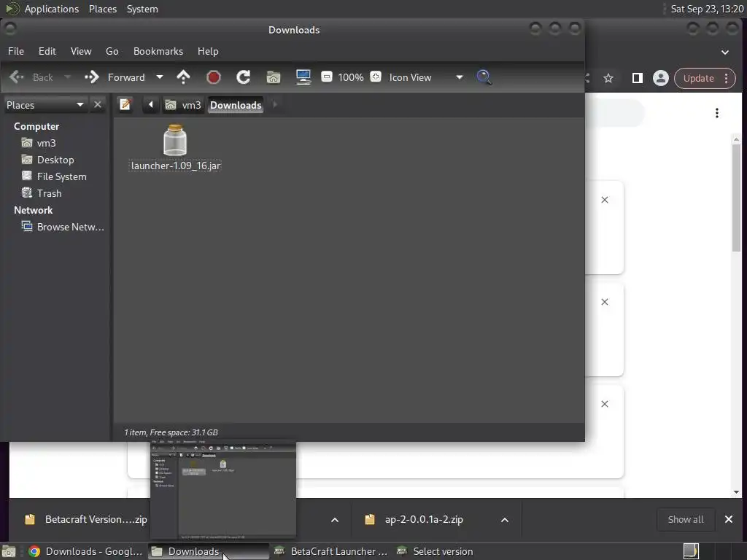Remove the first download card in Chrome
This screenshot has height=560, width=747.
(x=605, y=200)
